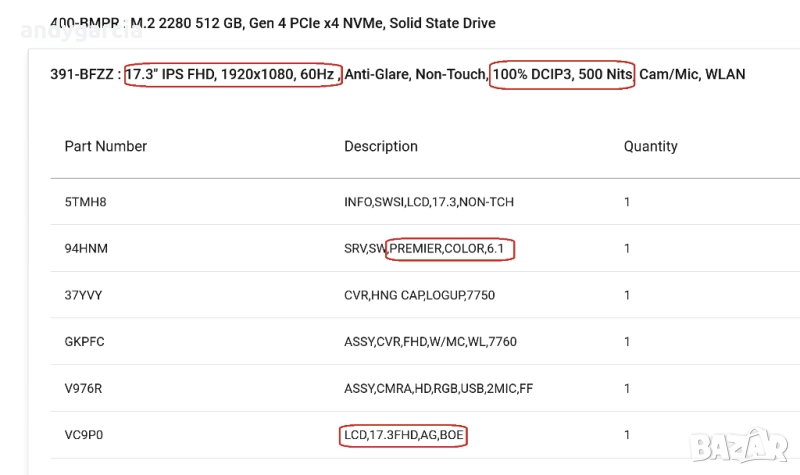
Task: Click the INFO,SWSI,LCD,17.3,NON-TCH description
Action: 429,202
